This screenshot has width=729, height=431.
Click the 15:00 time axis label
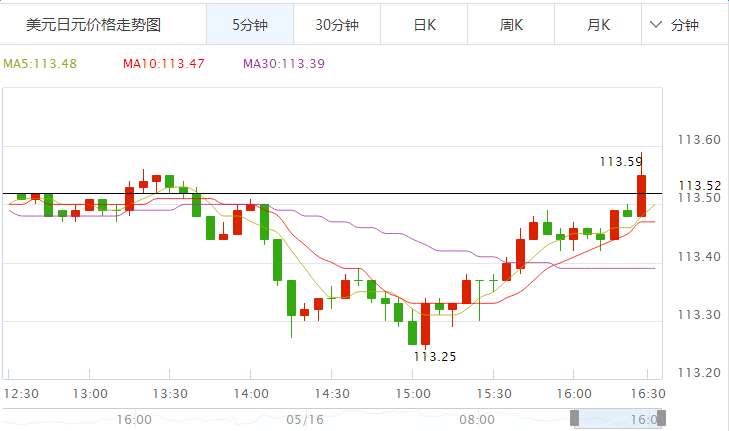click(x=413, y=394)
